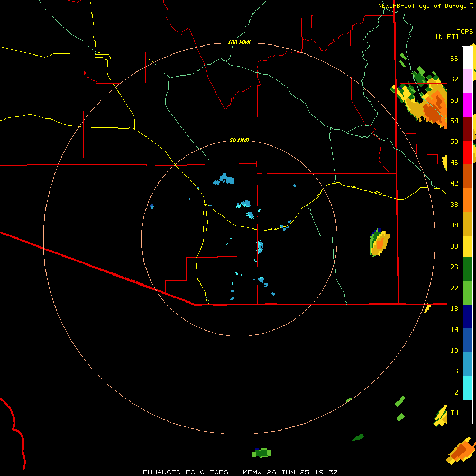The image size is (476, 476).
Task: Click the light pink scale swatch
Action: pyautogui.click(x=467, y=81)
